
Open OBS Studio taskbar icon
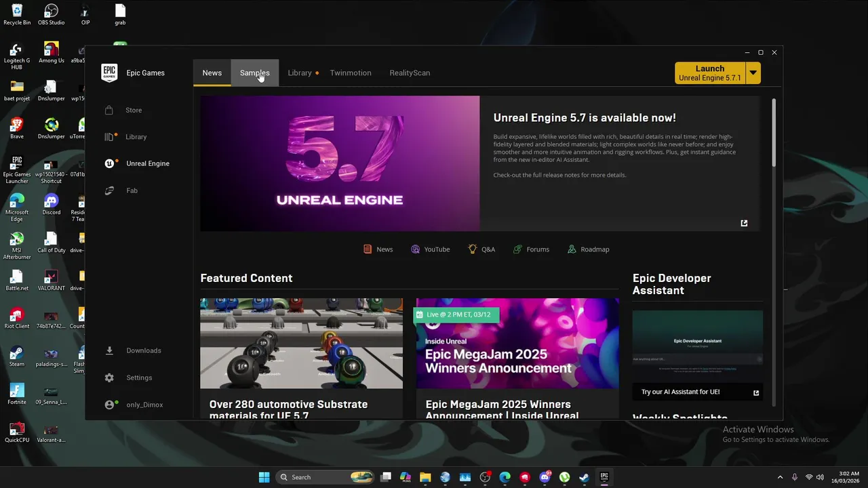click(485, 477)
